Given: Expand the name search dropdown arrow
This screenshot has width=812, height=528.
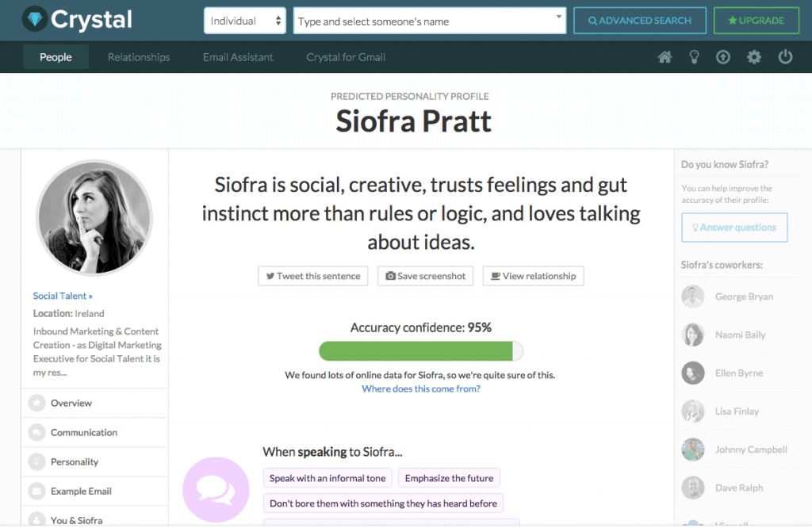Looking at the screenshot, I should coord(559,17).
